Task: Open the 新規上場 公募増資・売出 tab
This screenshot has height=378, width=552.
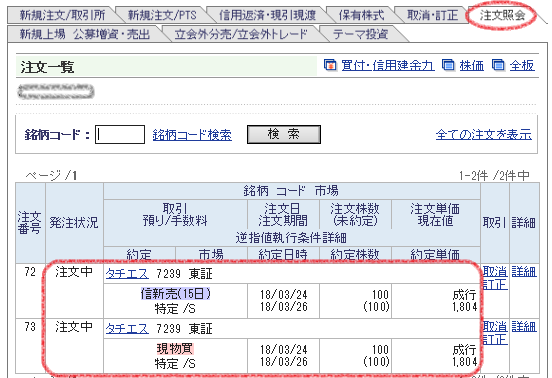Action: click(x=84, y=34)
